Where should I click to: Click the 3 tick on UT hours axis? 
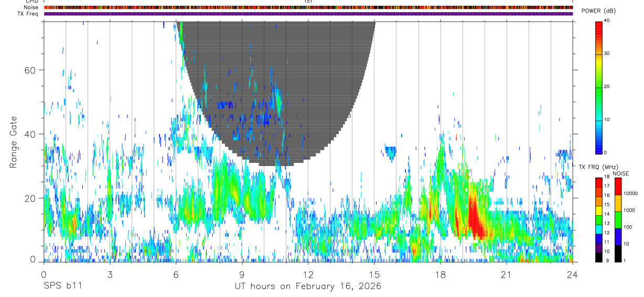[110, 274]
